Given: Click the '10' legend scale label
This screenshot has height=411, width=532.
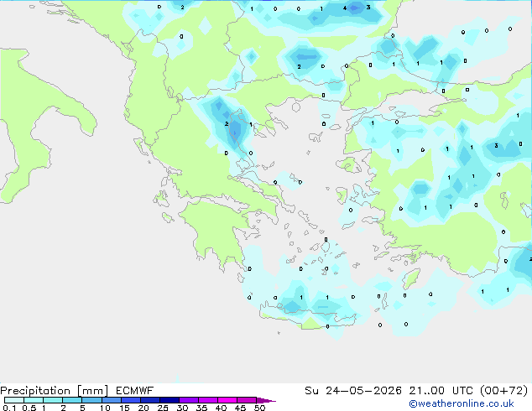Looking at the screenshot, I should point(105,408).
